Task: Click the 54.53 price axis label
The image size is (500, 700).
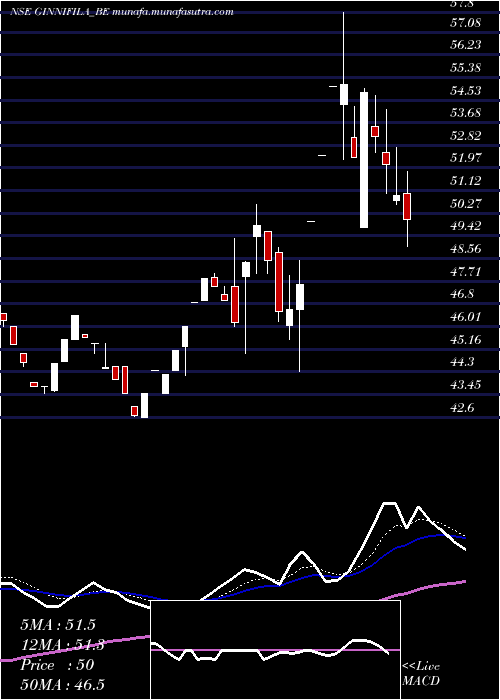Action: pyautogui.click(x=466, y=90)
